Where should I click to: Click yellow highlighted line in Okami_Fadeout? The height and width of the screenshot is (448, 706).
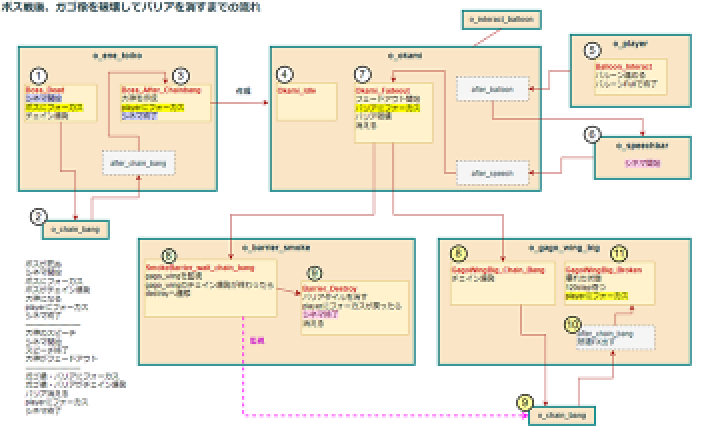click(388, 108)
